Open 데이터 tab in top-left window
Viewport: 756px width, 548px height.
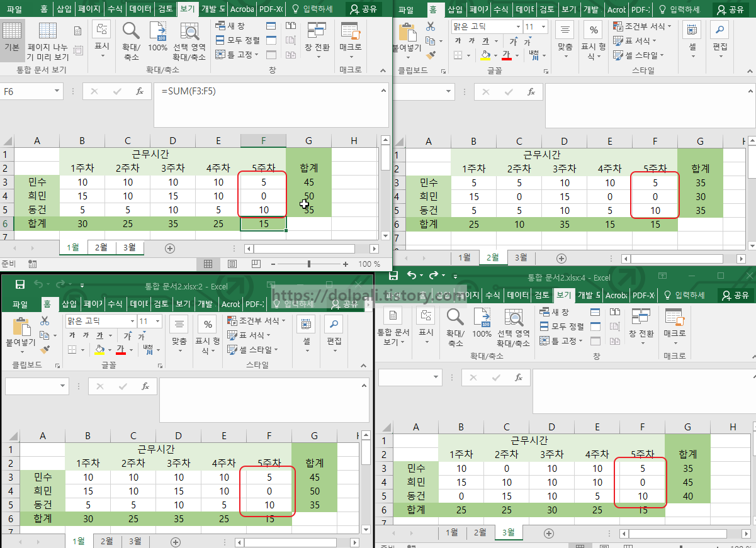coord(140,9)
